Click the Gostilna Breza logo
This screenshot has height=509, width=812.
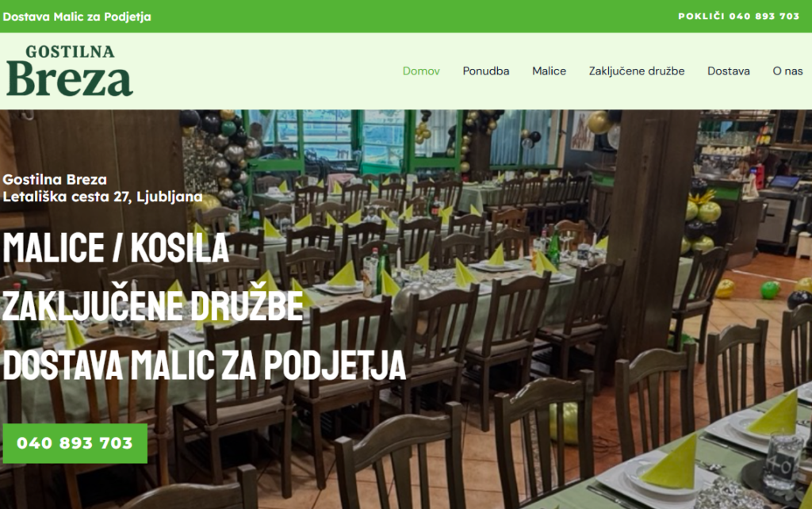pyautogui.click(x=70, y=71)
